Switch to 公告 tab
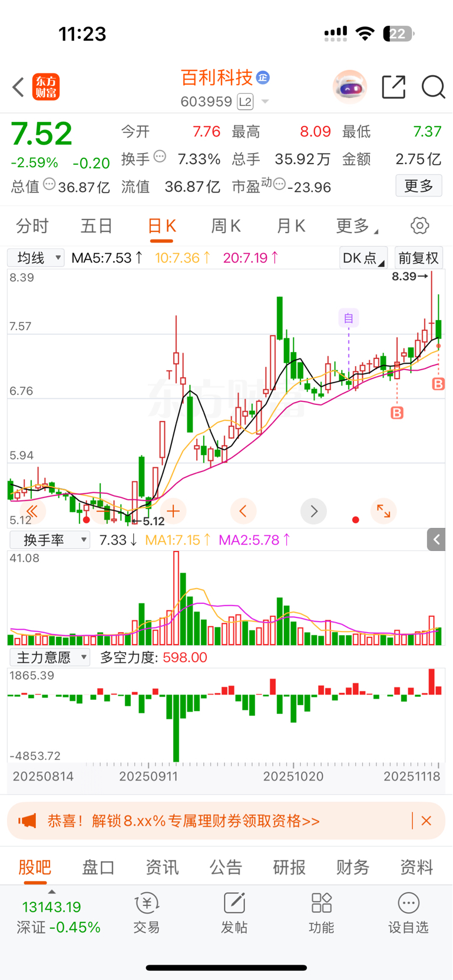Screen dimensions: 453x980 [226, 867]
